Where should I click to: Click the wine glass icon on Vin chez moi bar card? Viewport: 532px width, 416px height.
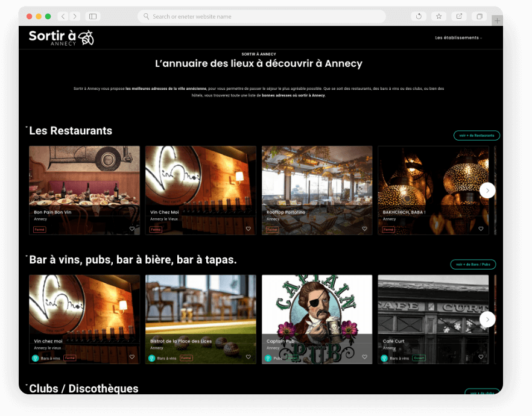35,358
